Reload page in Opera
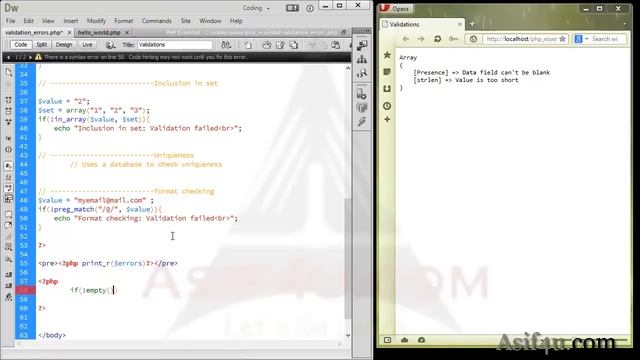The image size is (640, 360). tap(437, 39)
